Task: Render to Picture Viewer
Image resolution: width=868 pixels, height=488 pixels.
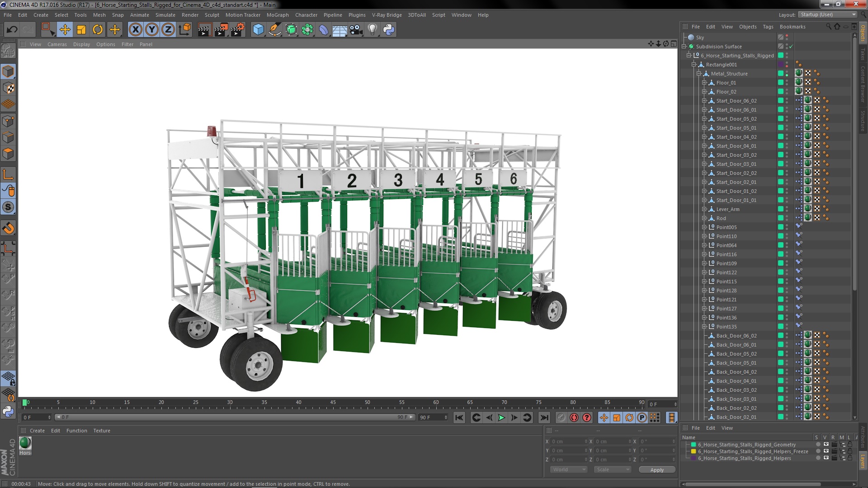Action: pos(221,30)
